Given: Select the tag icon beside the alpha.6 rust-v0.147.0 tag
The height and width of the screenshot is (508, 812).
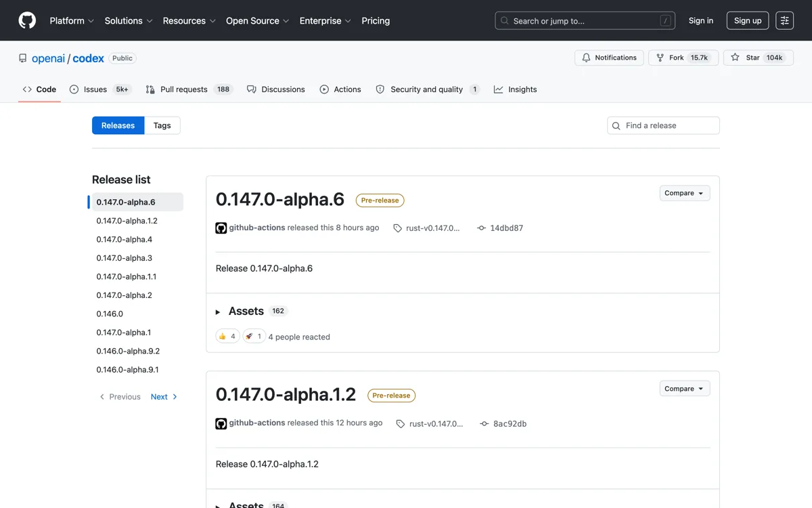Looking at the screenshot, I should click(398, 228).
